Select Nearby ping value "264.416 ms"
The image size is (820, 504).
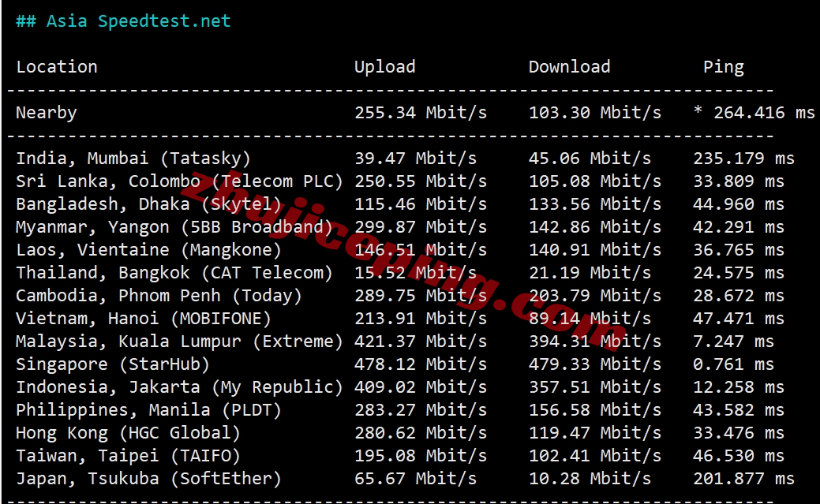point(765,113)
